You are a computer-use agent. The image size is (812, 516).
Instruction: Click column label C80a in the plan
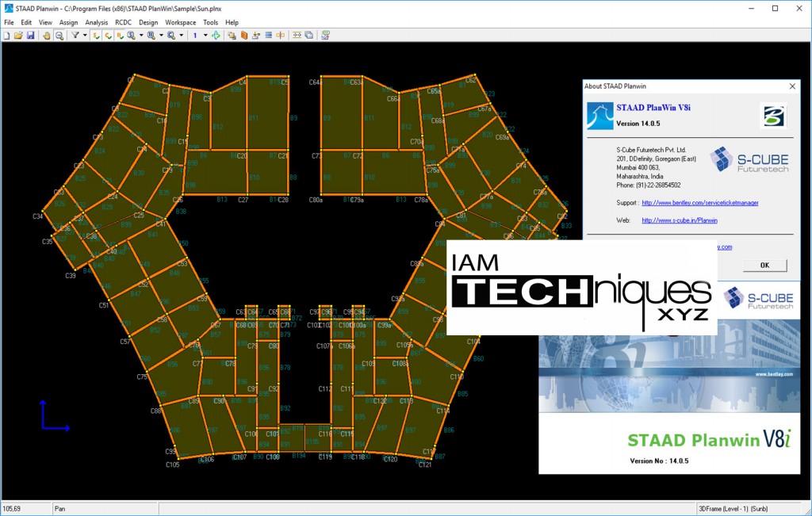tap(316, 200)
